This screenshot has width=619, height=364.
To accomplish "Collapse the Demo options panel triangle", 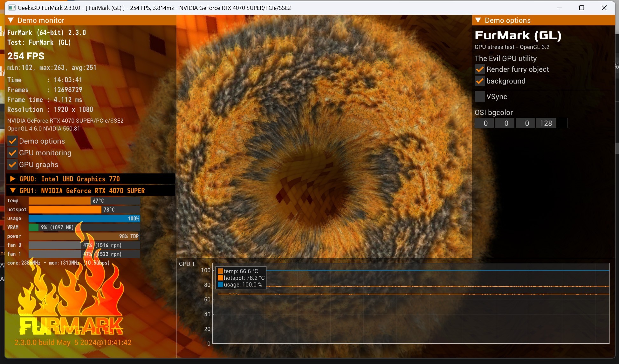I will pyautogui.click(x=478, y=20).
